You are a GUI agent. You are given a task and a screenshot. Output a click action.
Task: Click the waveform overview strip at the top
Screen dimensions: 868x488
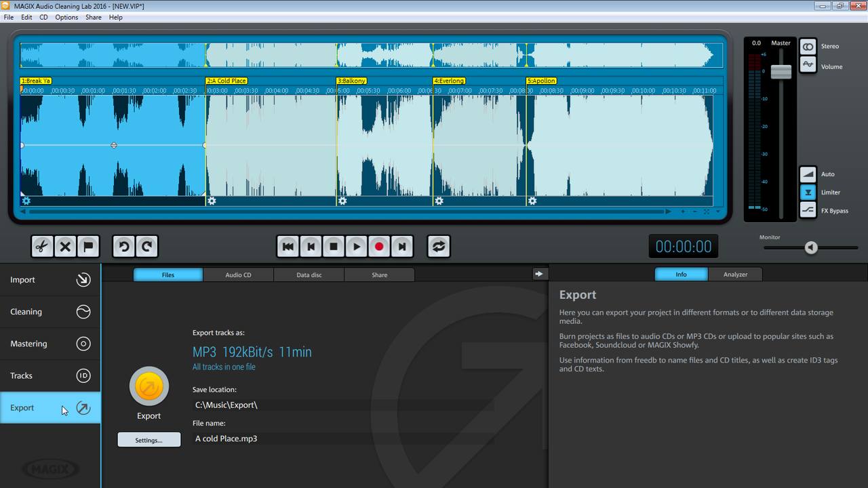pos(371,55)
